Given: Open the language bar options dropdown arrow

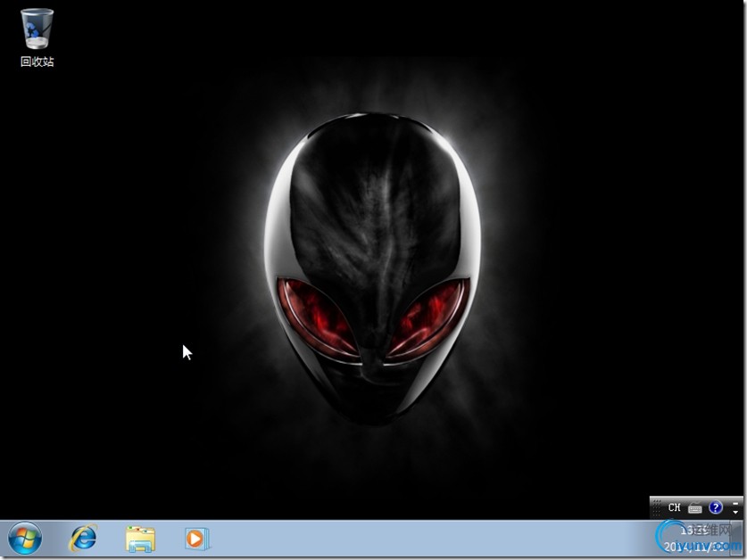Looking at the screenshot, I should click(735, 512).
